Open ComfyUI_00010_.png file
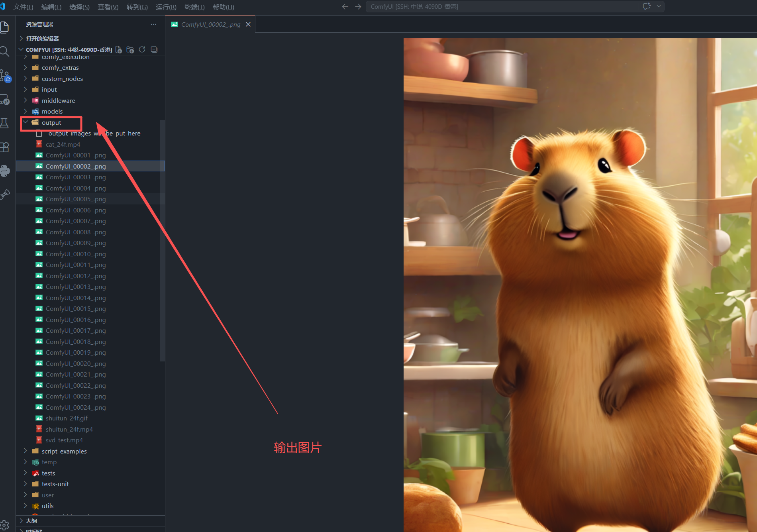 [x=90, y=254]
